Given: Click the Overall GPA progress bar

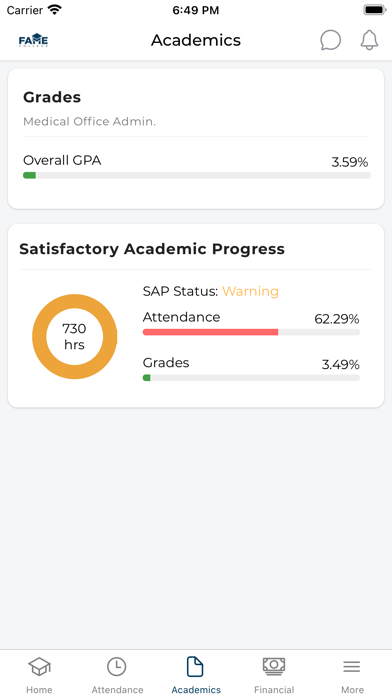Looking at the screenshot, I should [x=197, y=175].
